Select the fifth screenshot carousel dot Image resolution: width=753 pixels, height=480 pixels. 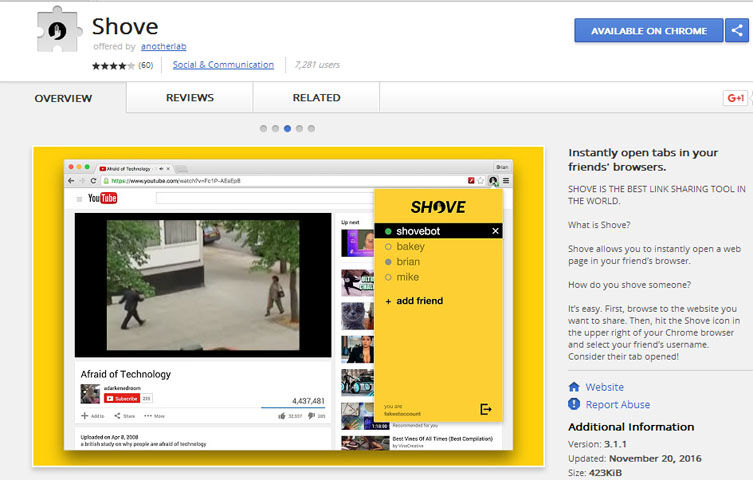(311, 129)
